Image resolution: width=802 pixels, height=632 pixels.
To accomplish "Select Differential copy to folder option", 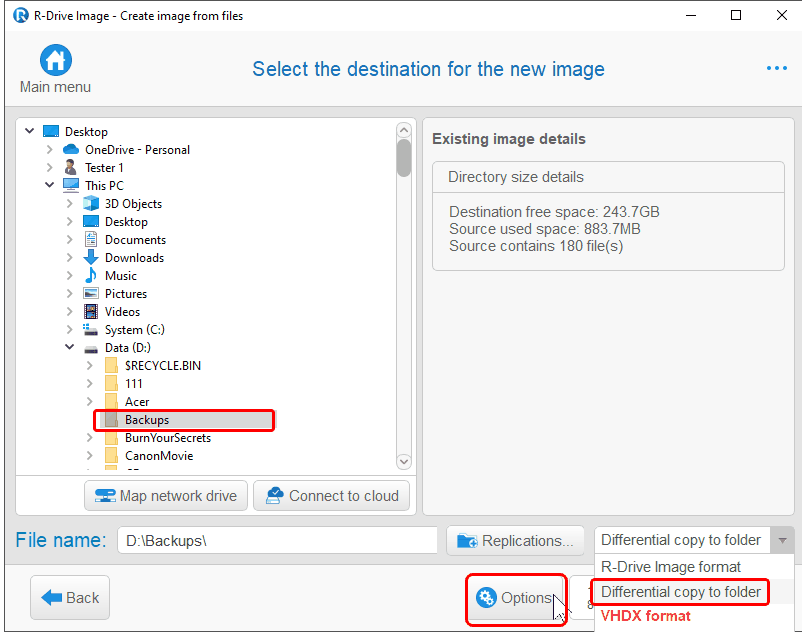I will pyautogui.click(x=681, y=592).
